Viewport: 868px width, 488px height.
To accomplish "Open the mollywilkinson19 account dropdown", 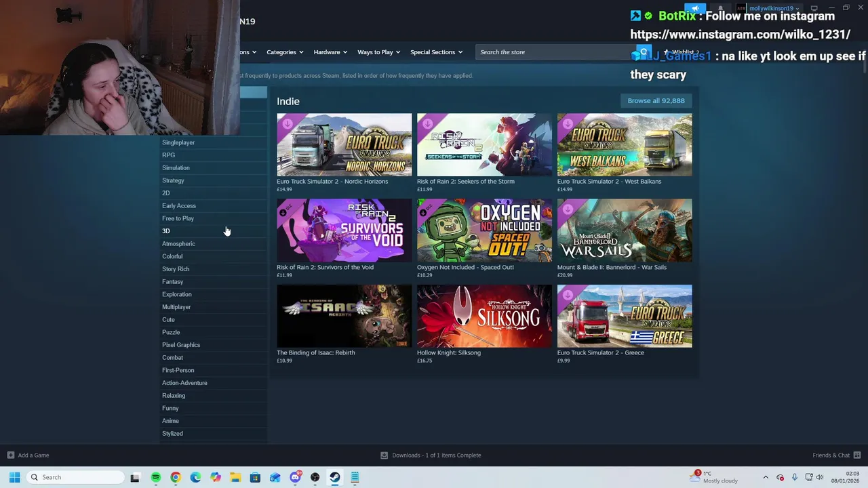I will click(x=774, y=8).
